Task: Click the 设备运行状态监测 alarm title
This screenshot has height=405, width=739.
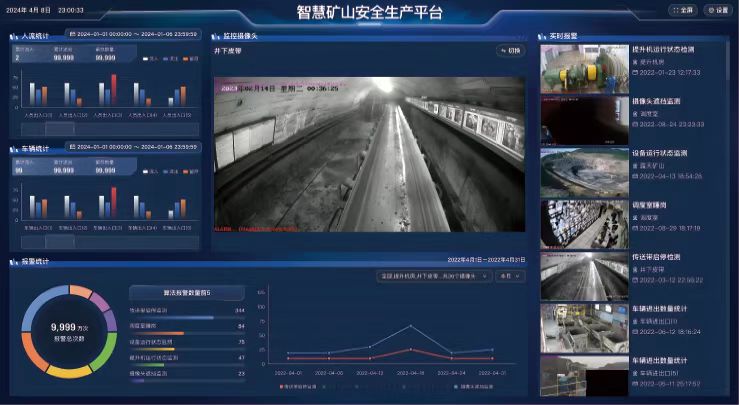Action: (659, 153)
